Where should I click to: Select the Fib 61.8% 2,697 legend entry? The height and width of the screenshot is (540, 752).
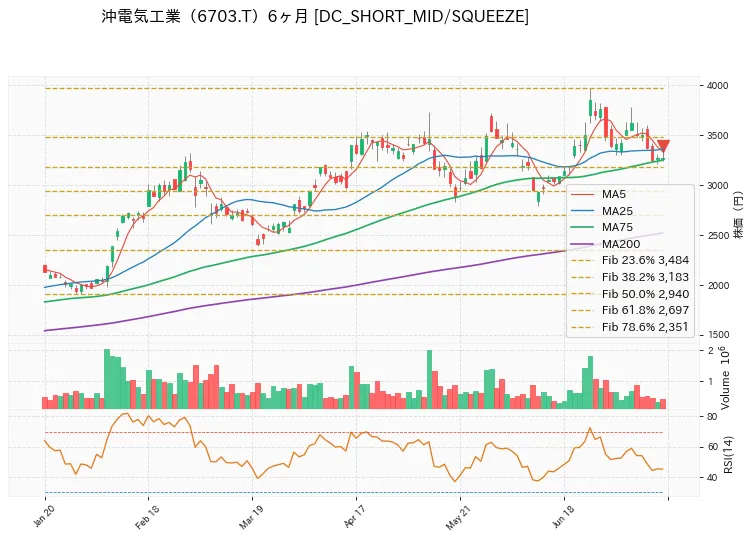coord(631,310)
